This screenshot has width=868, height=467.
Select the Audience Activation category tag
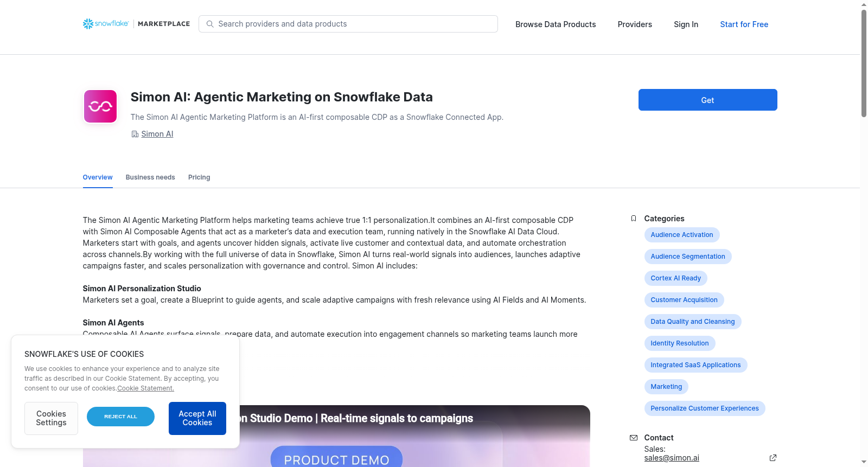682,235
